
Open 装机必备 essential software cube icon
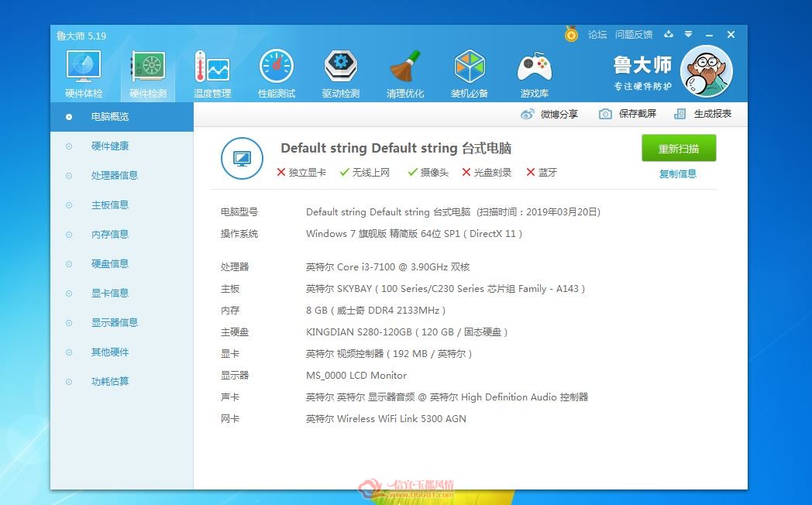[470, 67]
